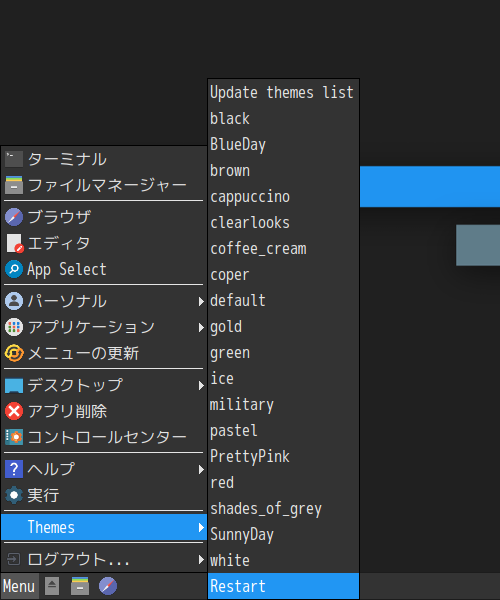Viewport: 500px width, 600px height.
Task: Click the file manager icon in the taskbar
Action: tap(80, 586)
